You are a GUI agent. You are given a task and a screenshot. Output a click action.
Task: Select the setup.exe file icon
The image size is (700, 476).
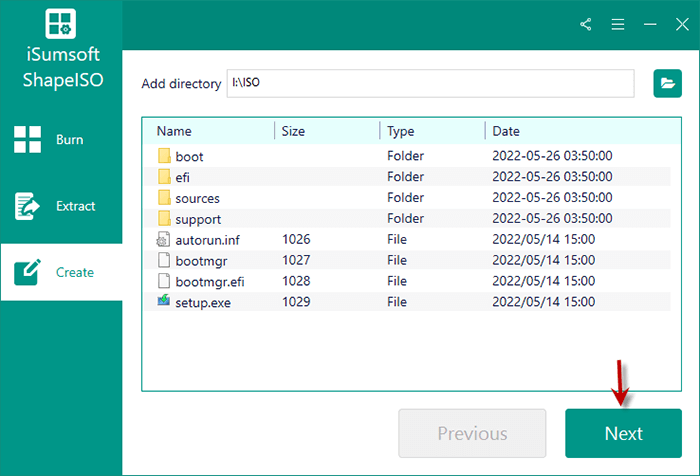(165, 302)
